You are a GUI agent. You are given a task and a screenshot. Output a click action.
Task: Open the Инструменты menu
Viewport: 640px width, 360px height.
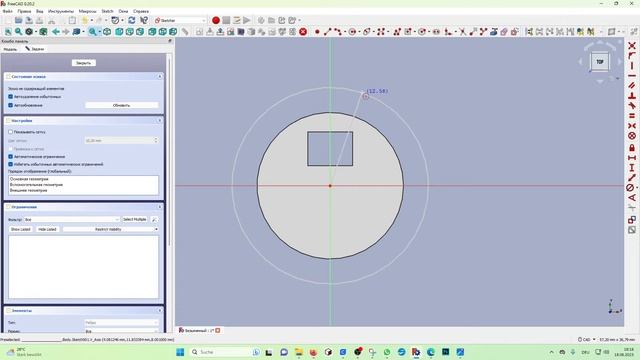[x=61, y=11]
